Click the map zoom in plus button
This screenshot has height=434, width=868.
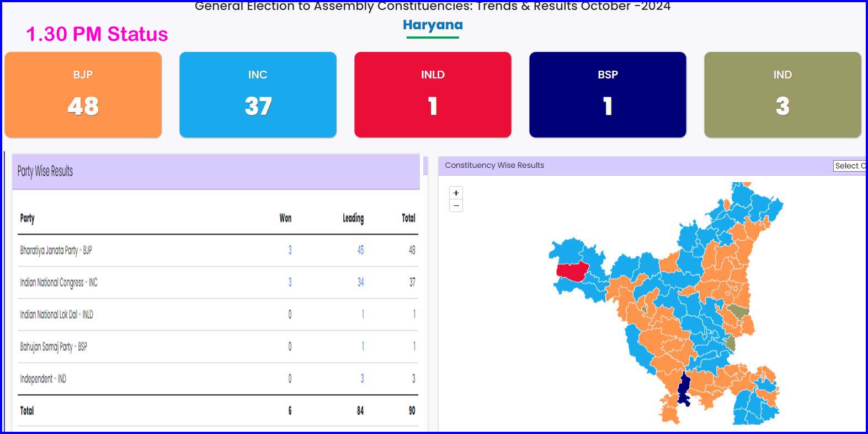pyautogui.click(x=456, y=193)
